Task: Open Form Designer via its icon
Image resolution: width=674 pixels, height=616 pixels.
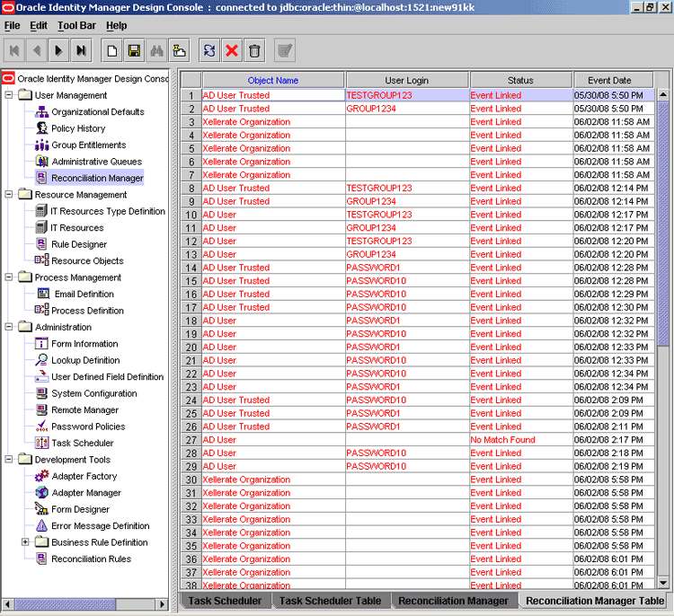Action: click(x=41, y=509)
